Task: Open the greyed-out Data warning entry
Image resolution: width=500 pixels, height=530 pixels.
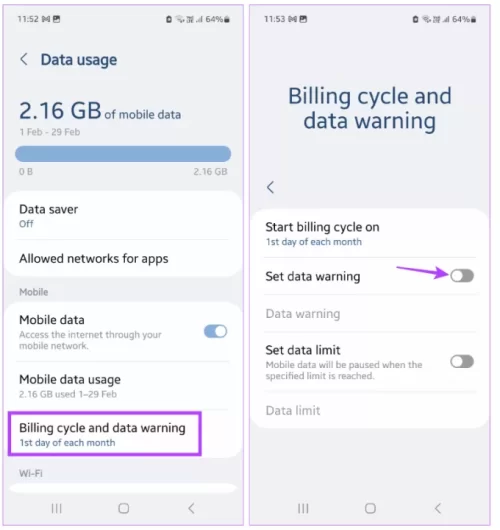Action: pyautogui.click(x=370, y=314)
